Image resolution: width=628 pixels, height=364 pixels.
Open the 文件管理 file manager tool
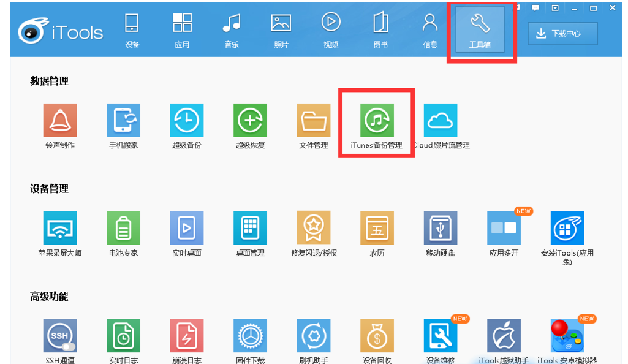tap(314, 120)
